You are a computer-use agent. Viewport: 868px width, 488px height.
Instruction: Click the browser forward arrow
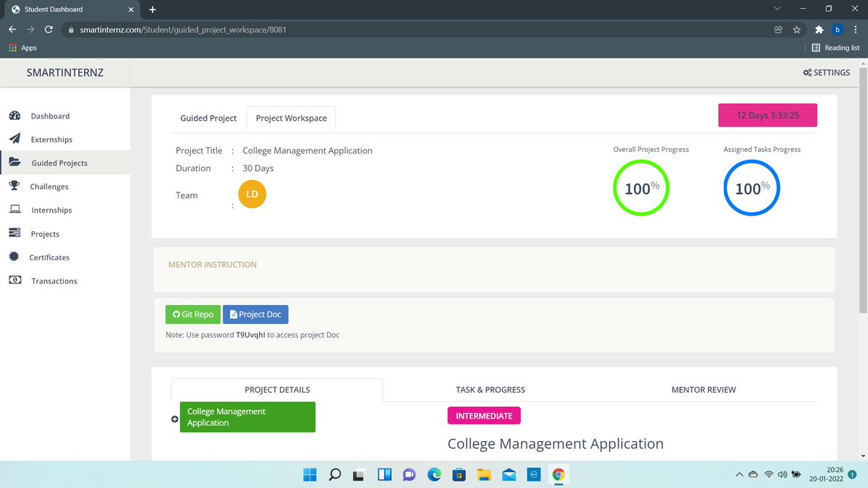coord(30,30)
